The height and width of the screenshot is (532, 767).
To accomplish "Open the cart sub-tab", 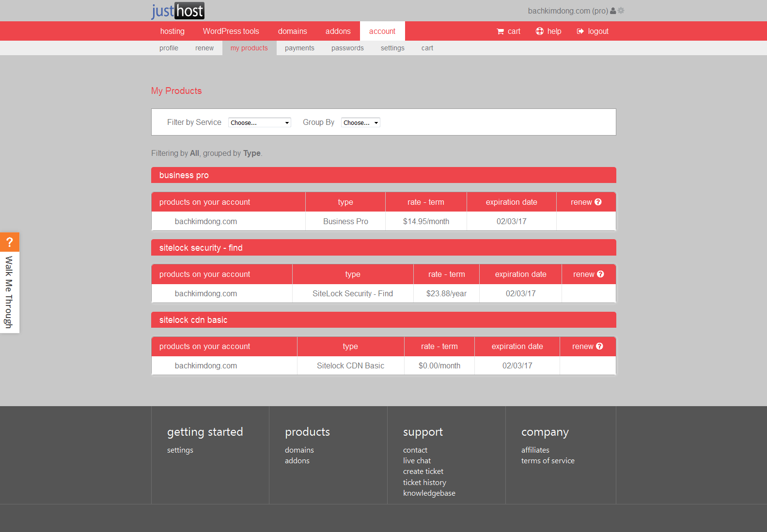I will 427,48.
